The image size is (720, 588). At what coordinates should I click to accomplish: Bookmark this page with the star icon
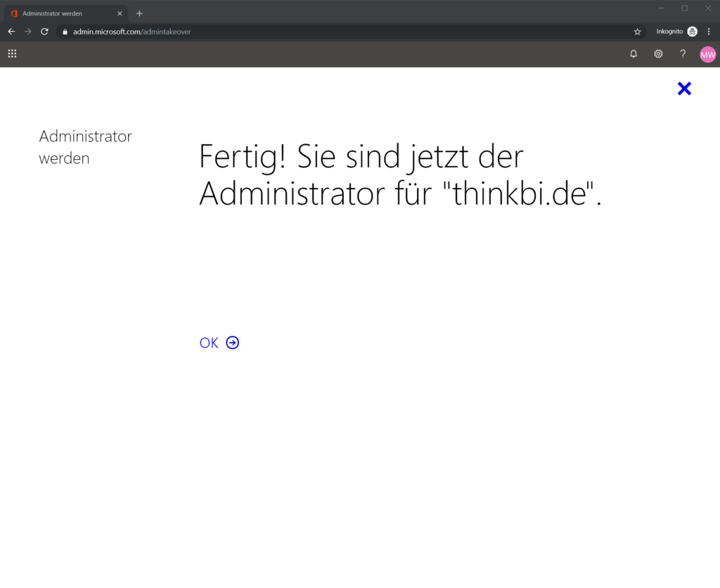pyautogui.click(x=637, y=32)
